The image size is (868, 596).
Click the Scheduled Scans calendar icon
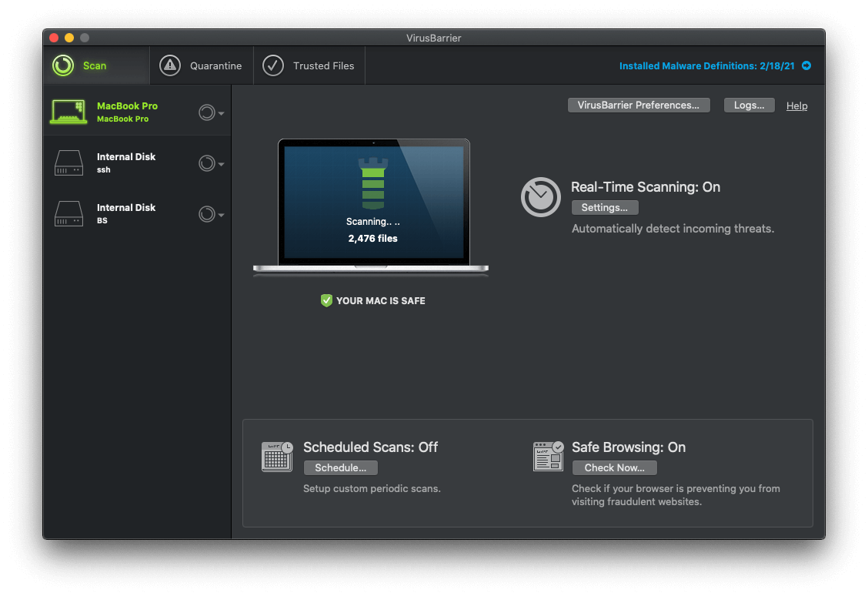point(277,457)
